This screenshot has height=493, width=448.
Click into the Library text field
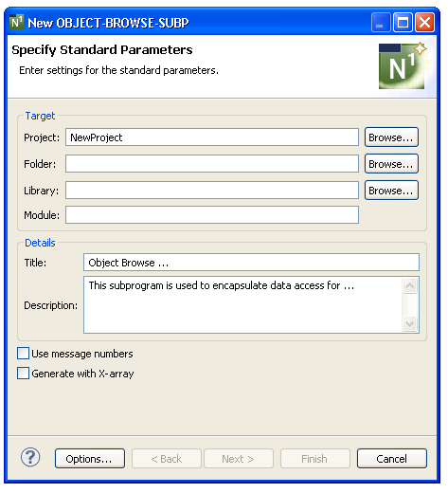click(x=212, y=191)
